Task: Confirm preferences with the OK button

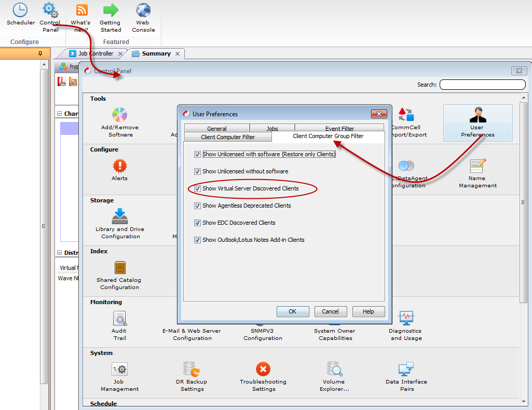Action: pyautogui.click(x=292, y=311)
